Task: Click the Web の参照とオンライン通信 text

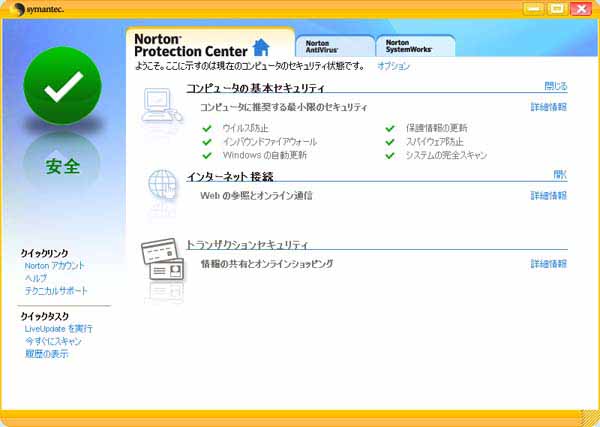Action: pyautogui.click(x=256, y=196)
